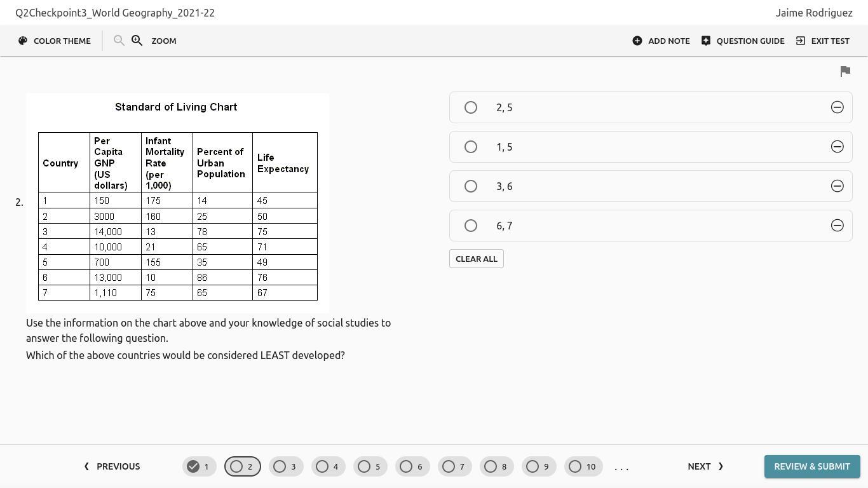Viewport: 868px width, 488px height.
Task: Click the zoom out magnifier icon
Action: [x=119, y=41]
